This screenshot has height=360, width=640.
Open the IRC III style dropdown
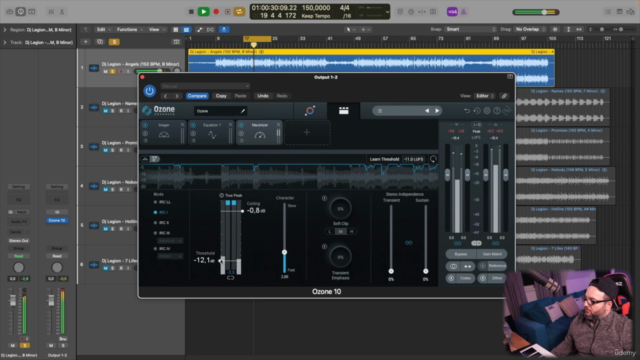[x=170, y=241]
